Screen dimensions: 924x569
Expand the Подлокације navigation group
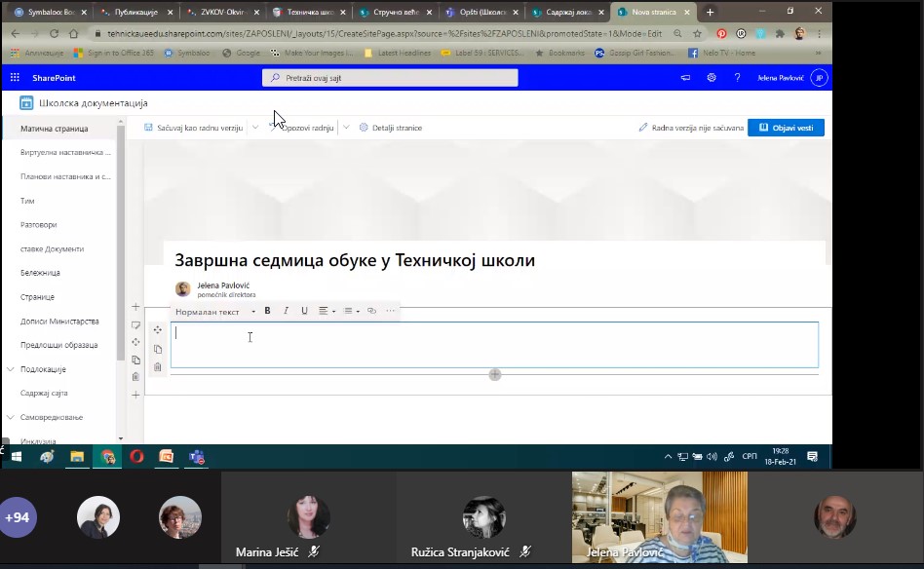coord(10,369)
